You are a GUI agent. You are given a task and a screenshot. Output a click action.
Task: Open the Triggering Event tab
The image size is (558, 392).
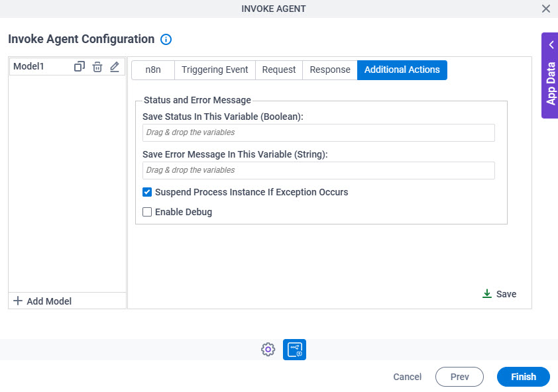215,70
